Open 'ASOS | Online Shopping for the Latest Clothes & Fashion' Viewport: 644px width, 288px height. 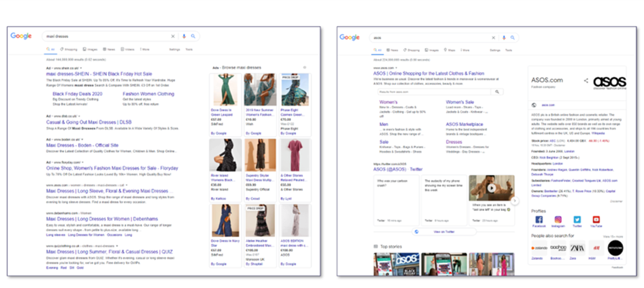point(429,73)
